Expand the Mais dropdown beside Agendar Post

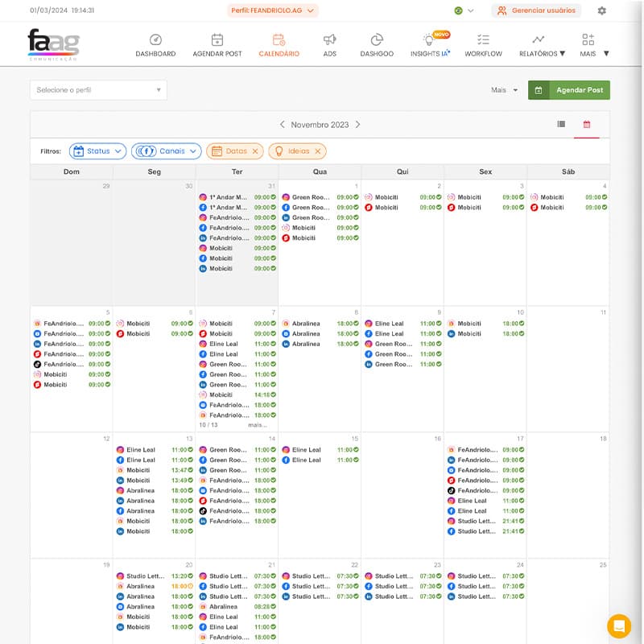(505, 90)
